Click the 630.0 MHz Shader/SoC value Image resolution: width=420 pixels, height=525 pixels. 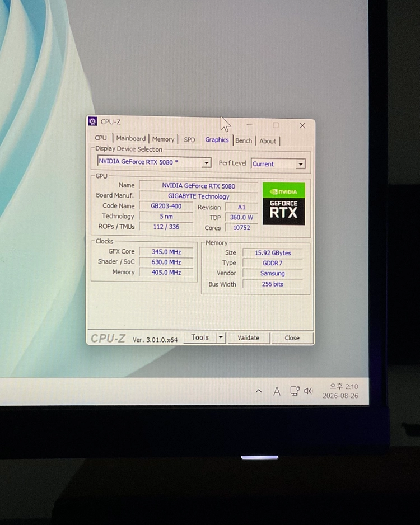(166, 262)
